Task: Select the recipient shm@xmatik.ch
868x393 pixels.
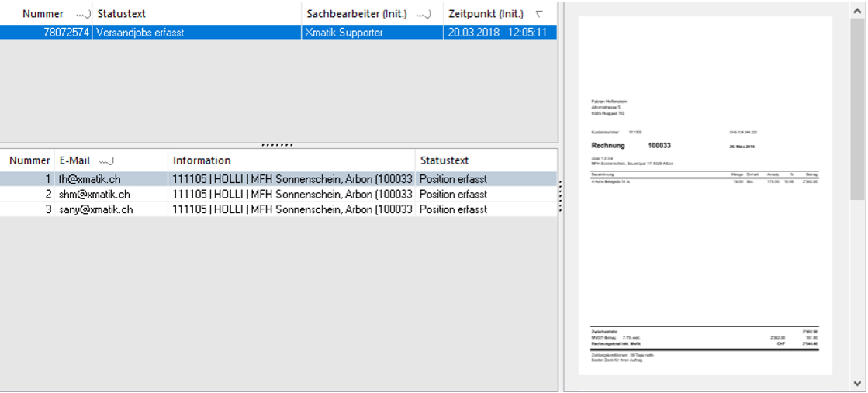Action: 94,195
